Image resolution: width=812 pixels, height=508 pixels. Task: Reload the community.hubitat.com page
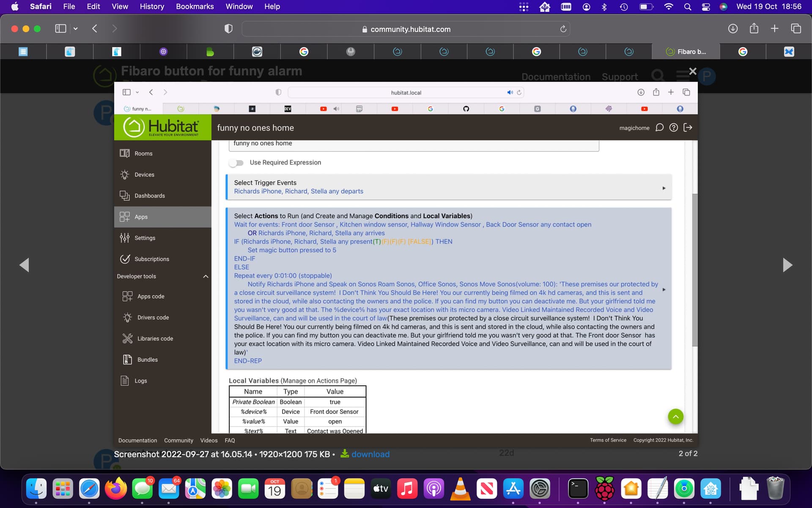(x=563, y=29)
